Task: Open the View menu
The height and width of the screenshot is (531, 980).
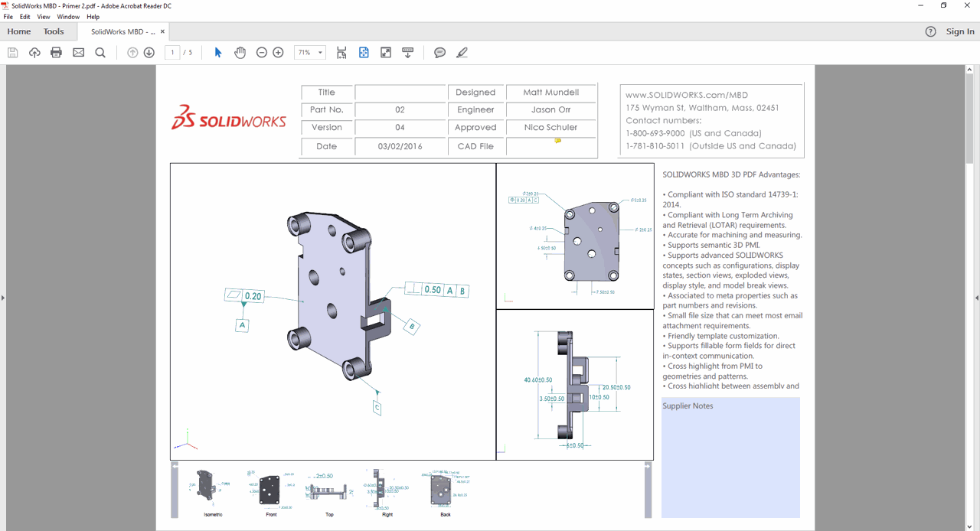Action: pos(44,17)
